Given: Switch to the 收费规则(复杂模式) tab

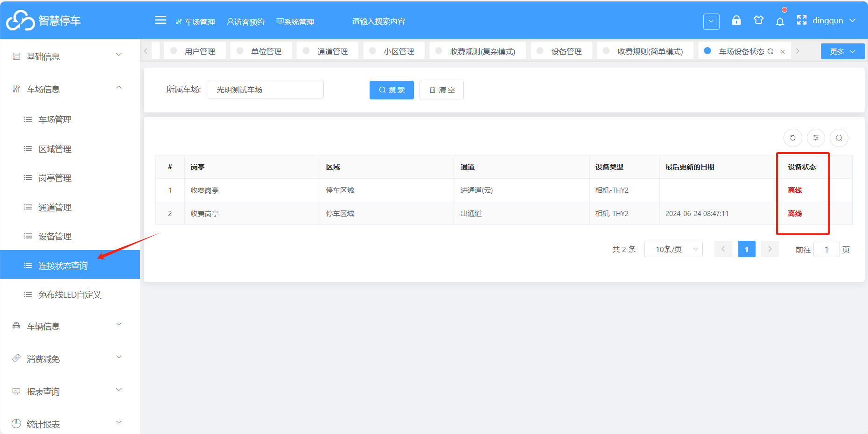Looking at the screenshot, I should [477, 51].
